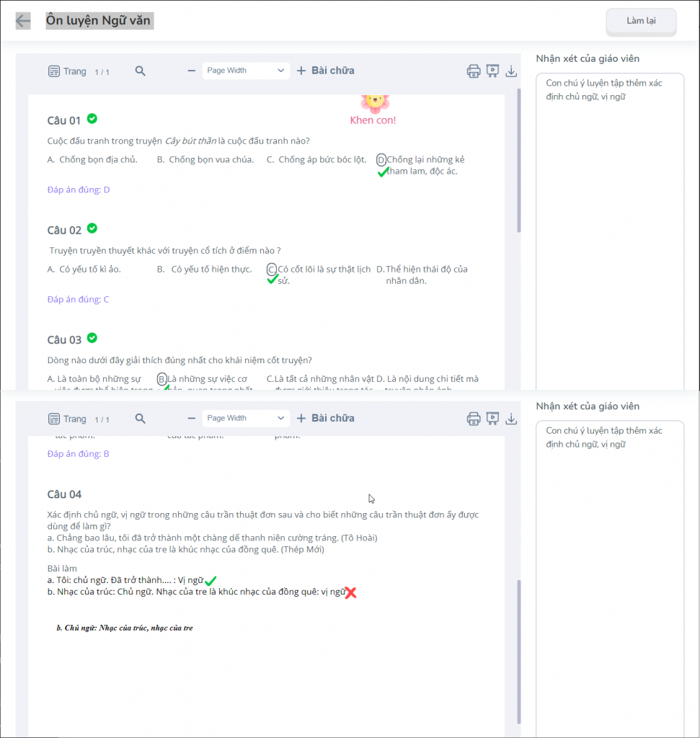
Task: Click the Làm lại button
Action: coord(641,21)
